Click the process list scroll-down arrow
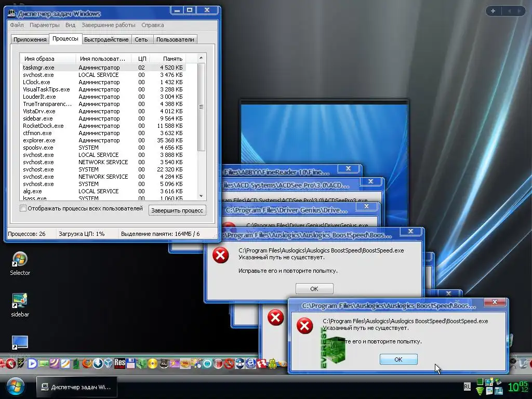Image resolution: width=532 pixels, height=399 pixels. (x=201, y=196)
